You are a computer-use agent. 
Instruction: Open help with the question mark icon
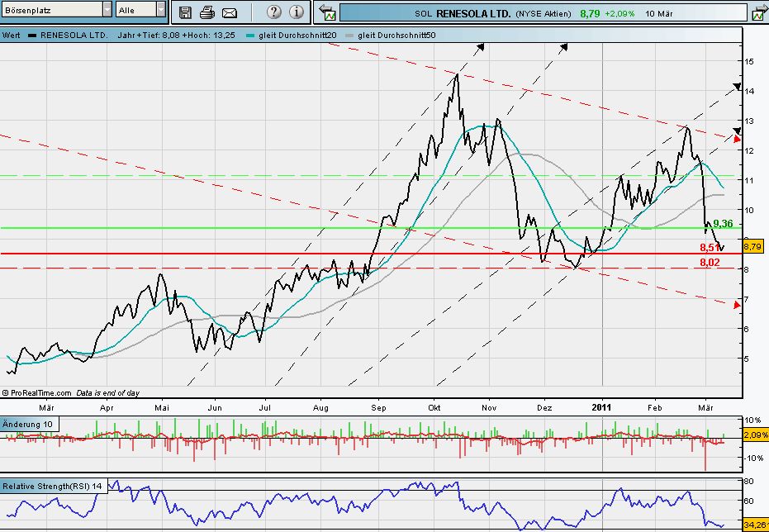274,12
